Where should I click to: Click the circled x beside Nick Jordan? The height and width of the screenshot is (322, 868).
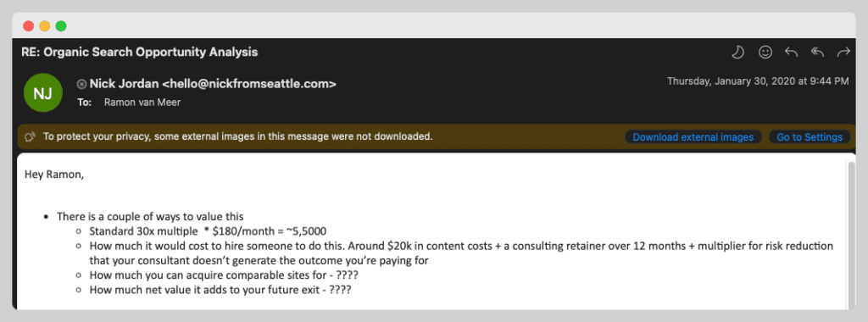pos(81,84)
